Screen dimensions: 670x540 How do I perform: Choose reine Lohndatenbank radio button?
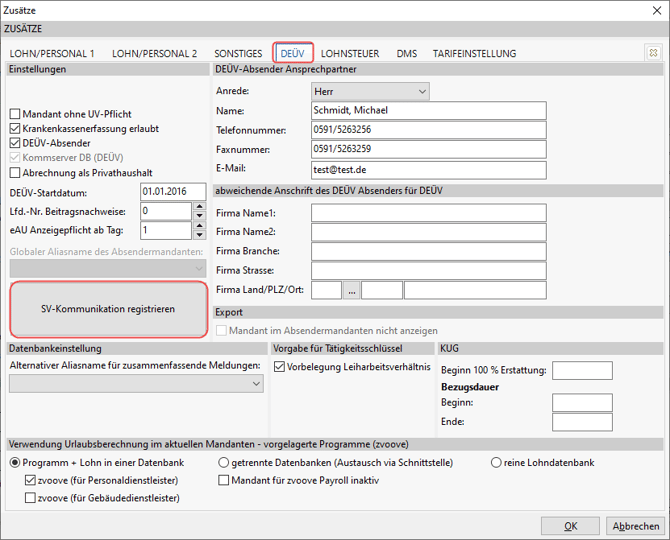[496, 463]
